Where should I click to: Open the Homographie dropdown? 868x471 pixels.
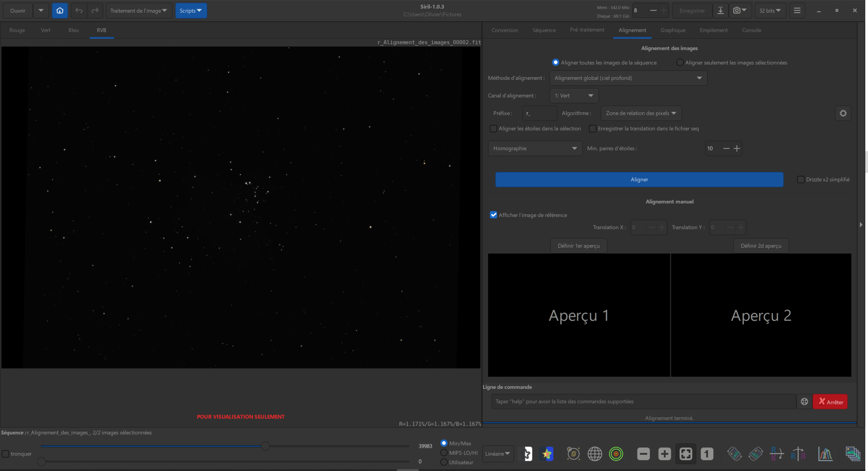[535, 148]
